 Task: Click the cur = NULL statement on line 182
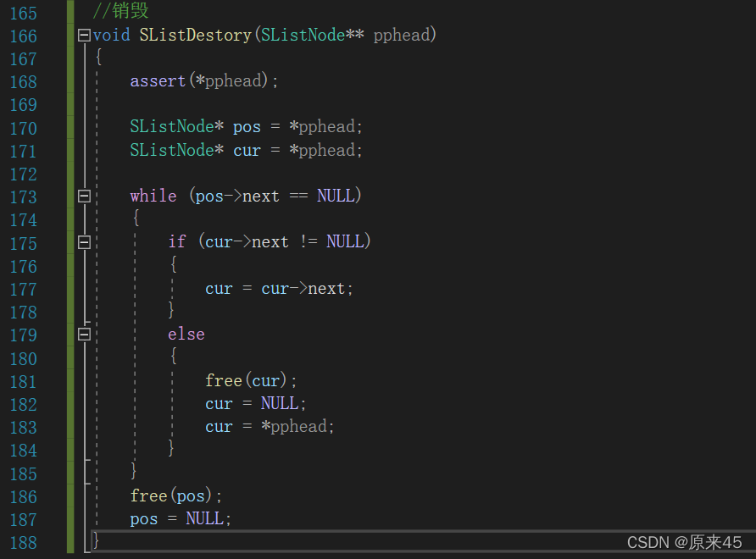(x=256, y=403)
